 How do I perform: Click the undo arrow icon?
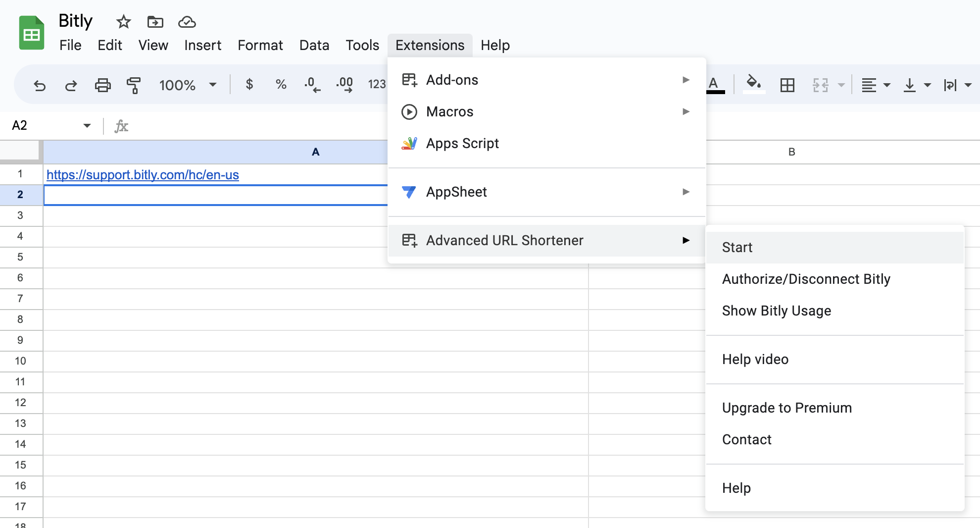click(x=40, y=85)
